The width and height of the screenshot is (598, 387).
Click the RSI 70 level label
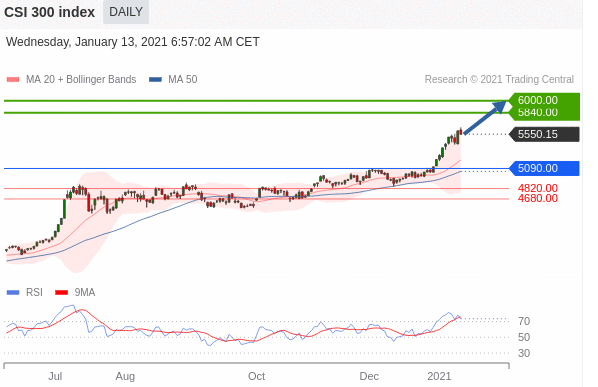[x=524, y=321]
